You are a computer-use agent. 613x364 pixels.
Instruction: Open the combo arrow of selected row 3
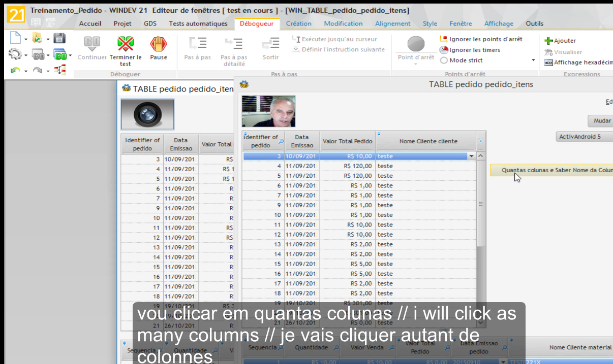click(471, 156)
